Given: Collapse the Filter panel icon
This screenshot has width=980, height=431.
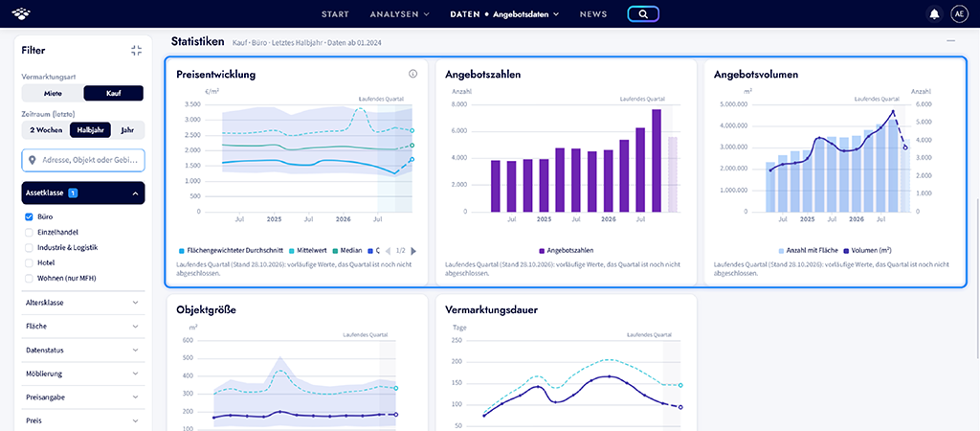Looking at the screenshot, I should [136, 51].
